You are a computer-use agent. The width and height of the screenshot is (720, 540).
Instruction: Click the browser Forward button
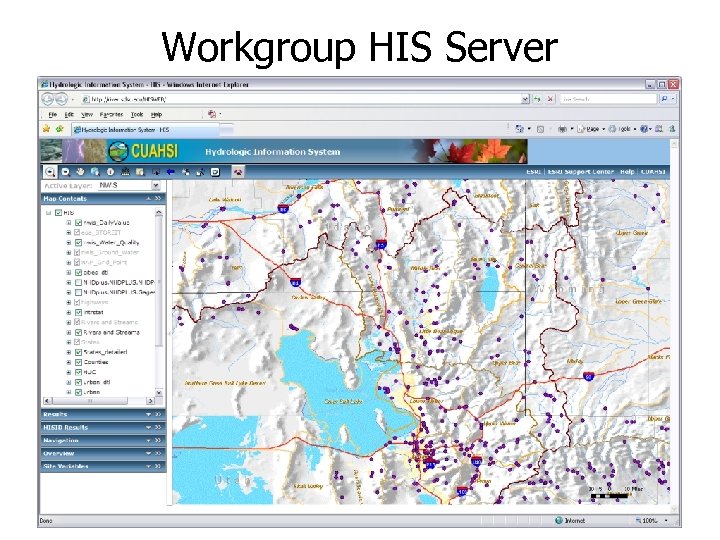coord(62,99)
